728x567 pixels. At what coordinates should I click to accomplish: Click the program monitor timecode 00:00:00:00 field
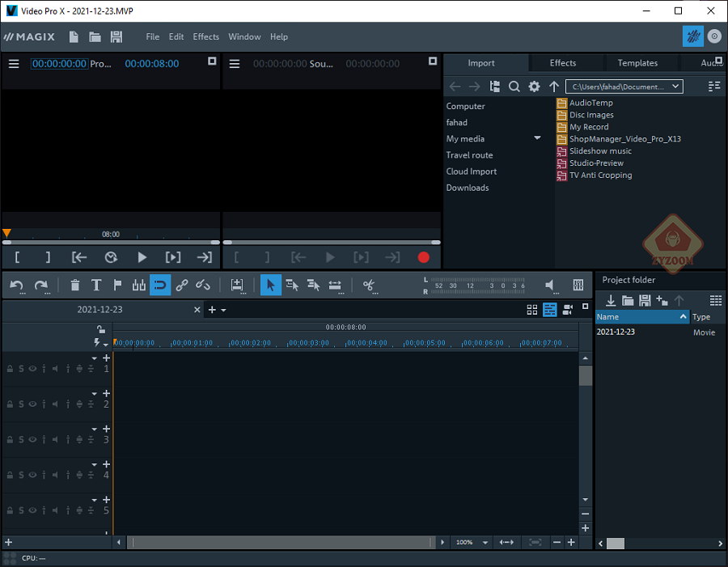coord(59,64)
